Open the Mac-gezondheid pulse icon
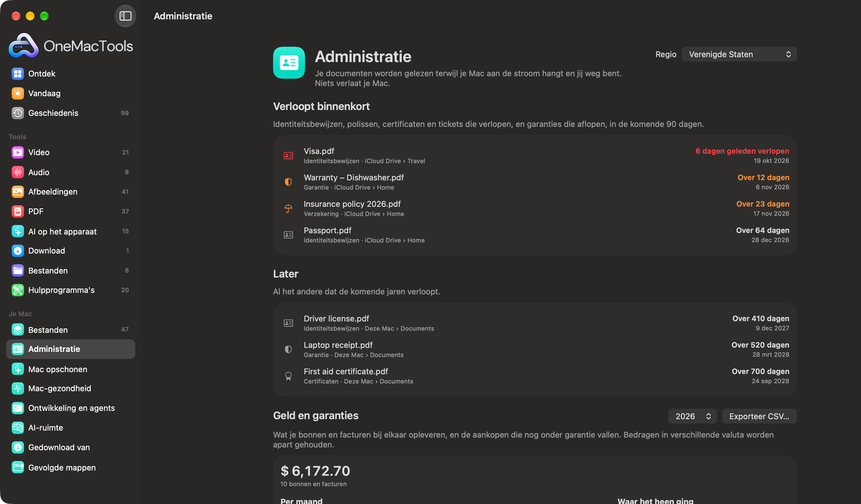This screenshot has height=504, width=861. click(x=18, y=388)
